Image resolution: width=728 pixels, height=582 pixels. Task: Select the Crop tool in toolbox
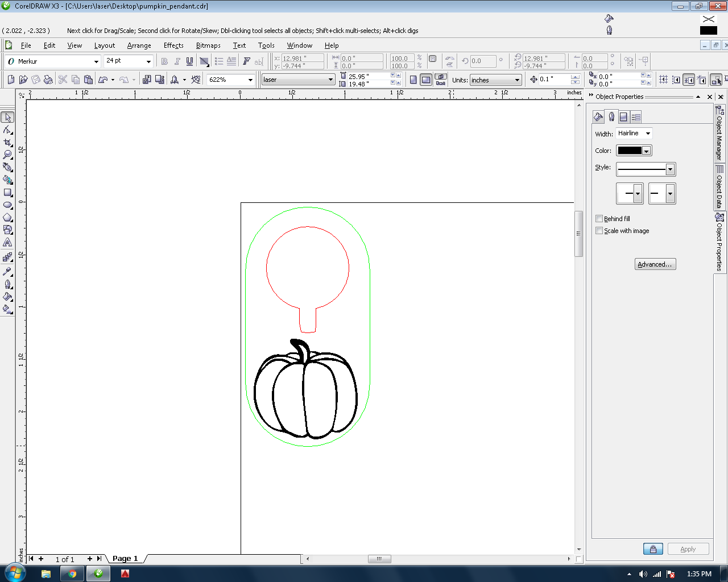tap(7, 142)
